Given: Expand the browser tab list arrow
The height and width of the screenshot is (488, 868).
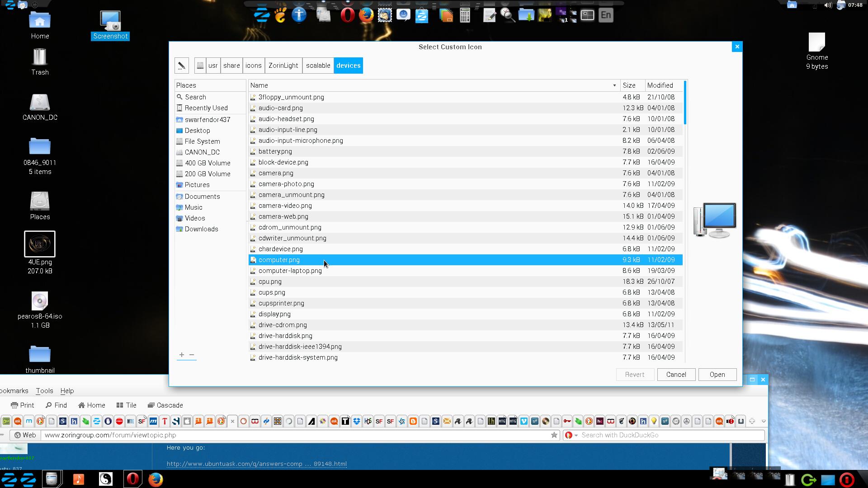Looking at the screenshot, I should point(764,421).
